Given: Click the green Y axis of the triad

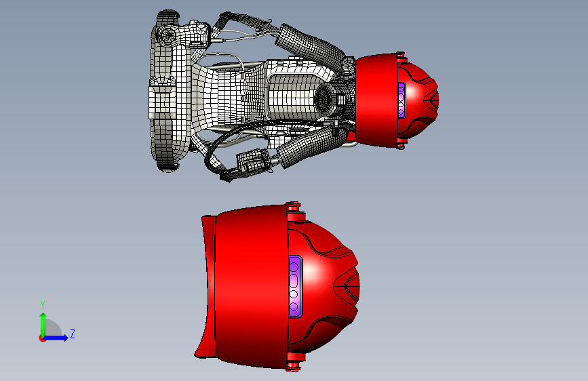Looking at the screenshot, I should click(x=43, y=325).
